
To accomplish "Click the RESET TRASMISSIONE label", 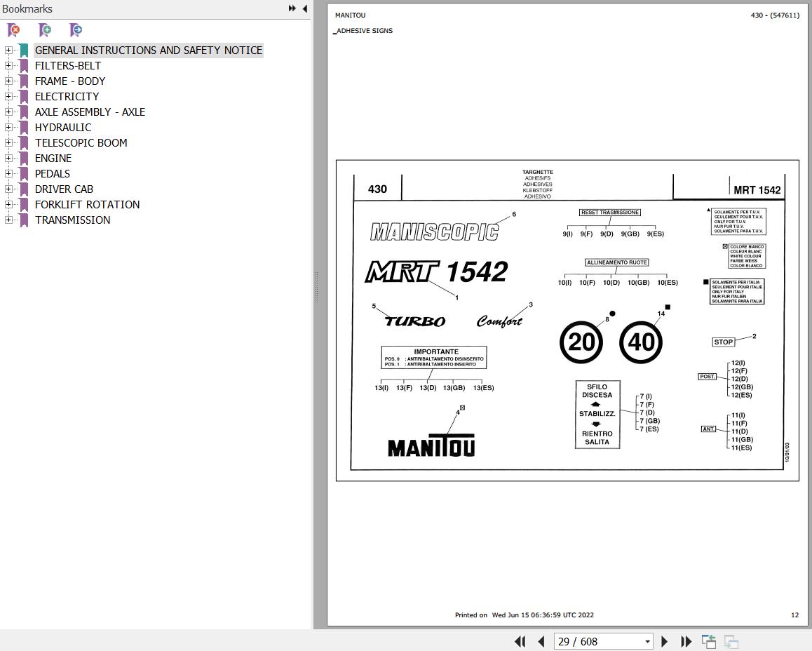I will [x=610, y=213].
